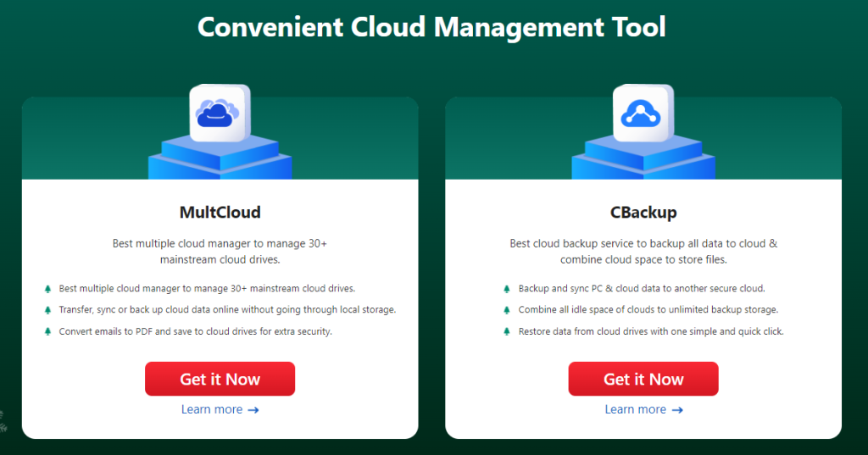Click the arrow icon next to MultCloud Learn more
868x455 pixels.
(253, 410)
